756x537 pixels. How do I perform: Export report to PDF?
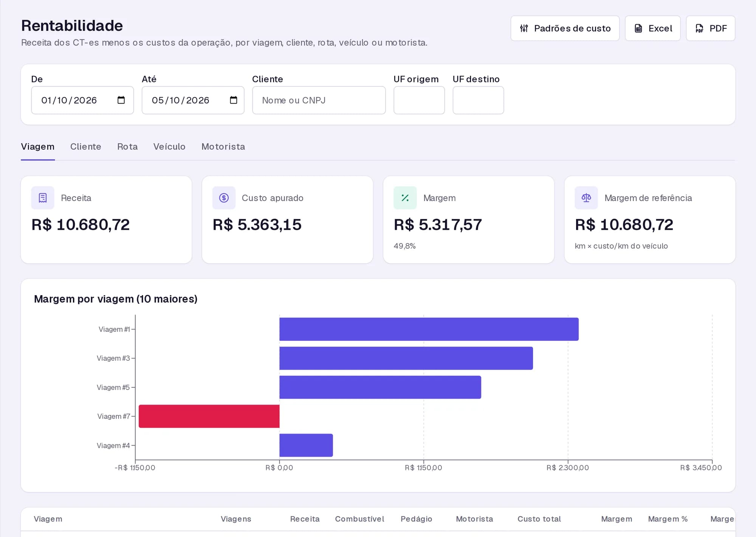pyautogui.click(x=711, y=28)
